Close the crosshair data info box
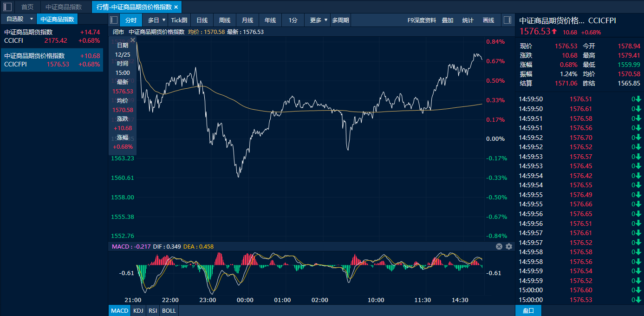 (133, 40)
